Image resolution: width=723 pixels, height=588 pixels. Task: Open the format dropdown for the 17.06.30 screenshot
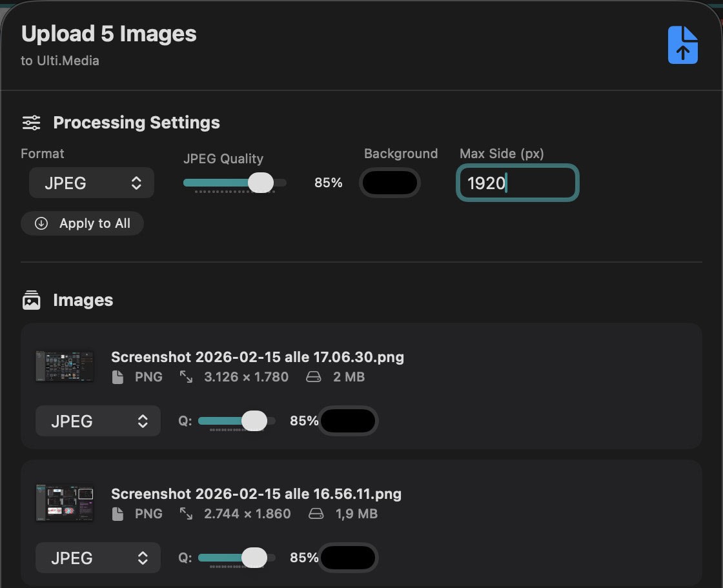tap(97, 421)
